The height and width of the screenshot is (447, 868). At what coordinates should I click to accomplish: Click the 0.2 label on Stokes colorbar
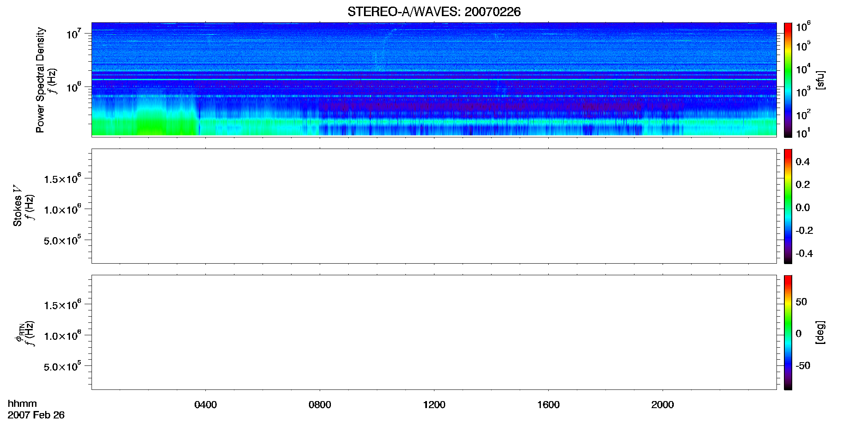803,185
